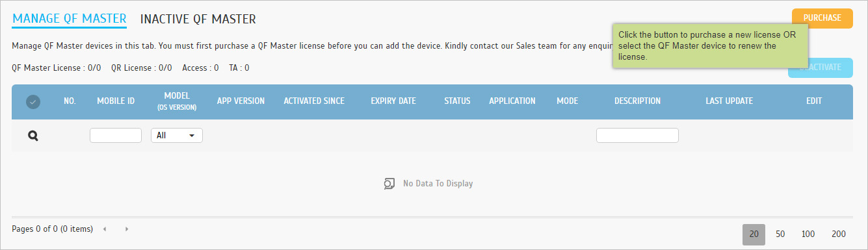Toggle the select-all checkmark in table header
This screenshot has height=250, width=868.
pos(33,102)
